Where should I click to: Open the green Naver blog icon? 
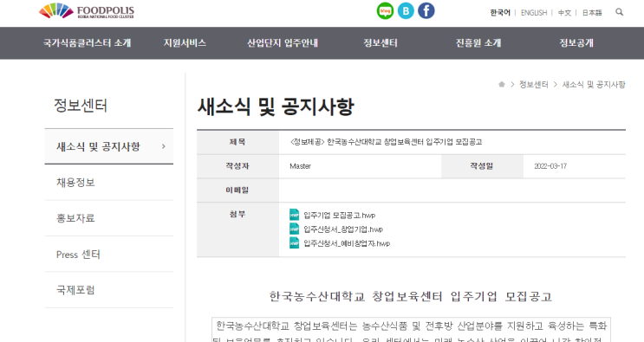coord(385,11)
